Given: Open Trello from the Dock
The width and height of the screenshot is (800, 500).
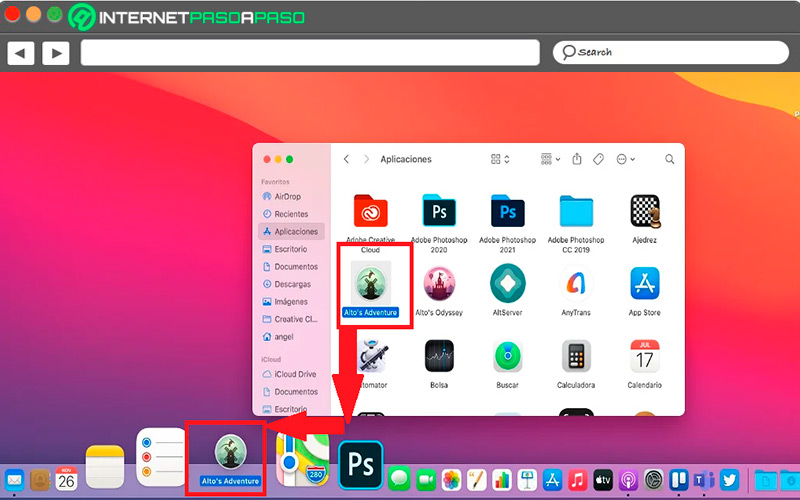Looking at the screenshot, I should click(679, 480).
